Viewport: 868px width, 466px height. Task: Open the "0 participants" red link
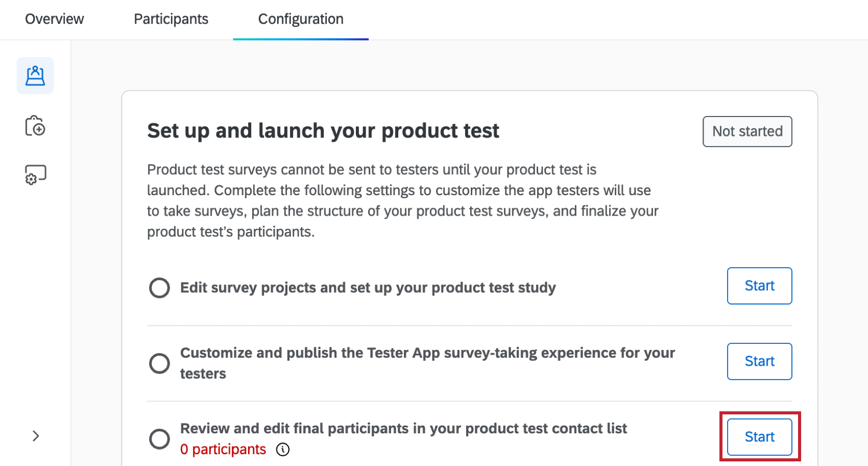tap(223, 449)
